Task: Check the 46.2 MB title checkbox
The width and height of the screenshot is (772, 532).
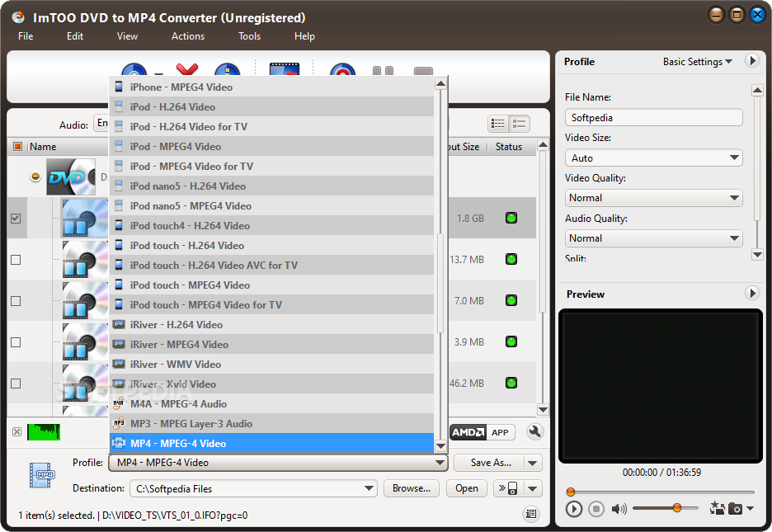Action: tap(16, 384)
